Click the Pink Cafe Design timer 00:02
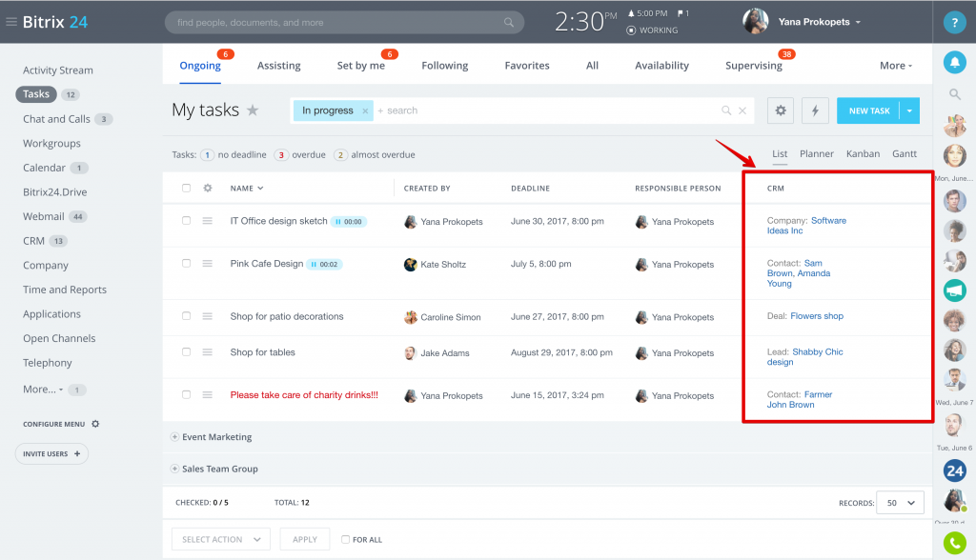Viewport: 976px width, 560px height. [x=325, y=265]
